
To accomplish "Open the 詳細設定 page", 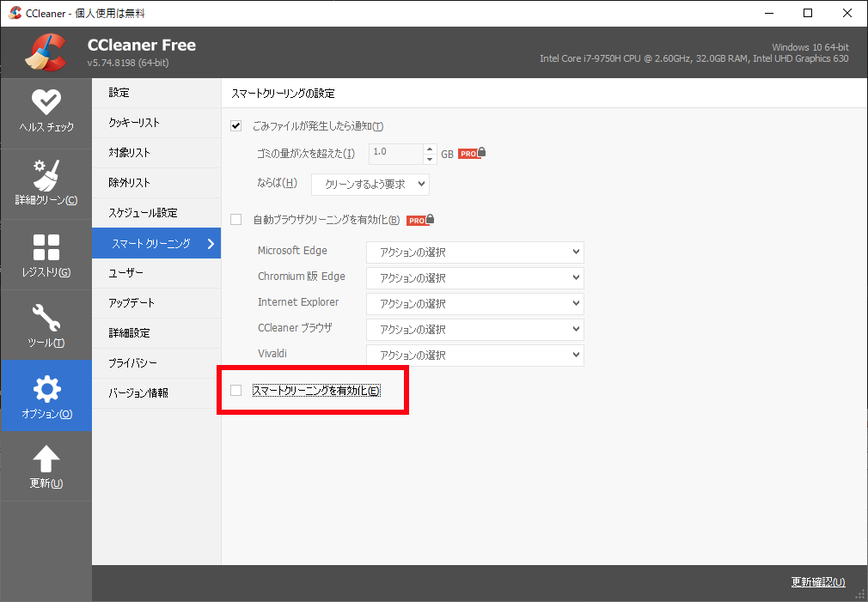I will pos(156,332).
